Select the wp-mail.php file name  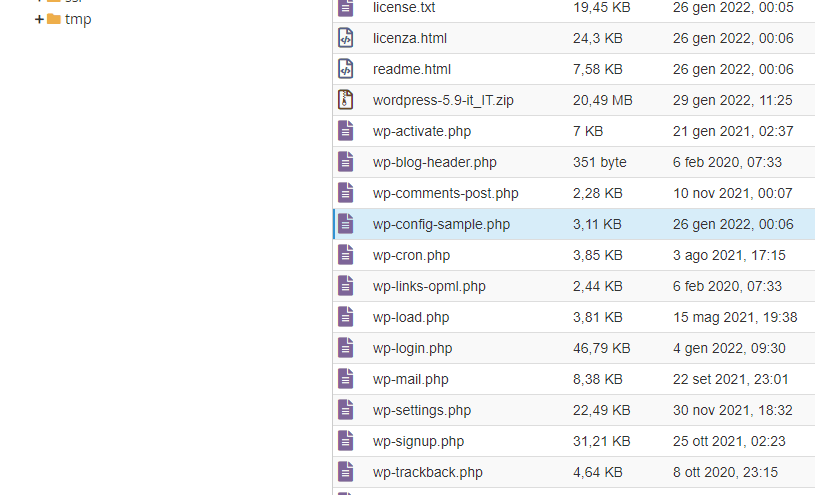(x=410, y=380)
